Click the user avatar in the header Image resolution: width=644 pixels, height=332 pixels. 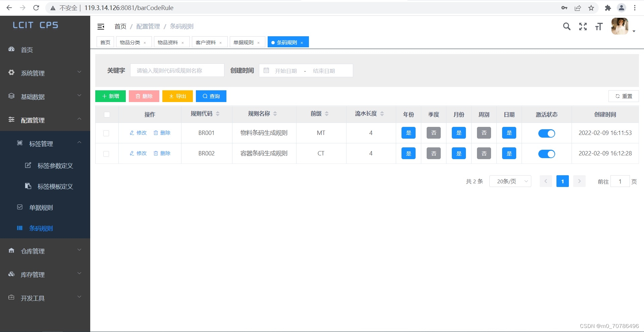620,27
